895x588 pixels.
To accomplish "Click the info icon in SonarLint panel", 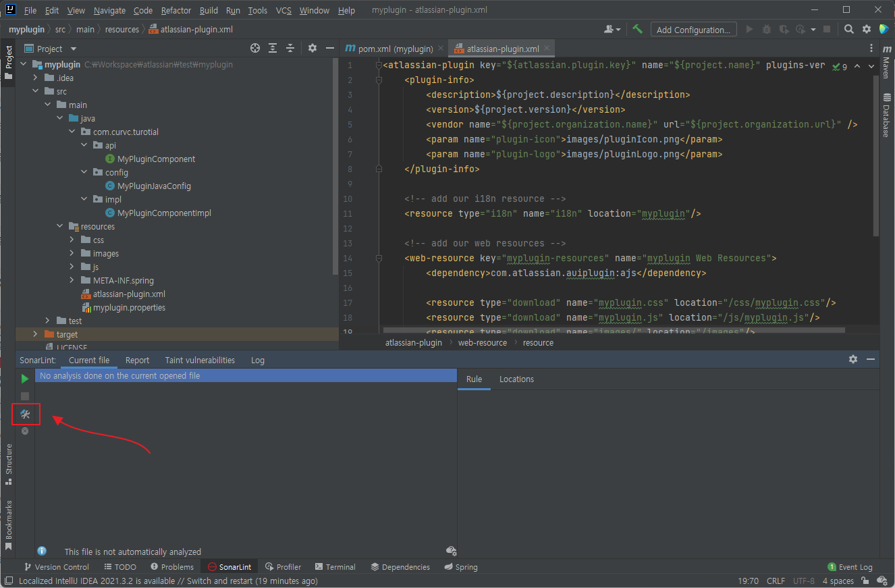I will [42, 551].
